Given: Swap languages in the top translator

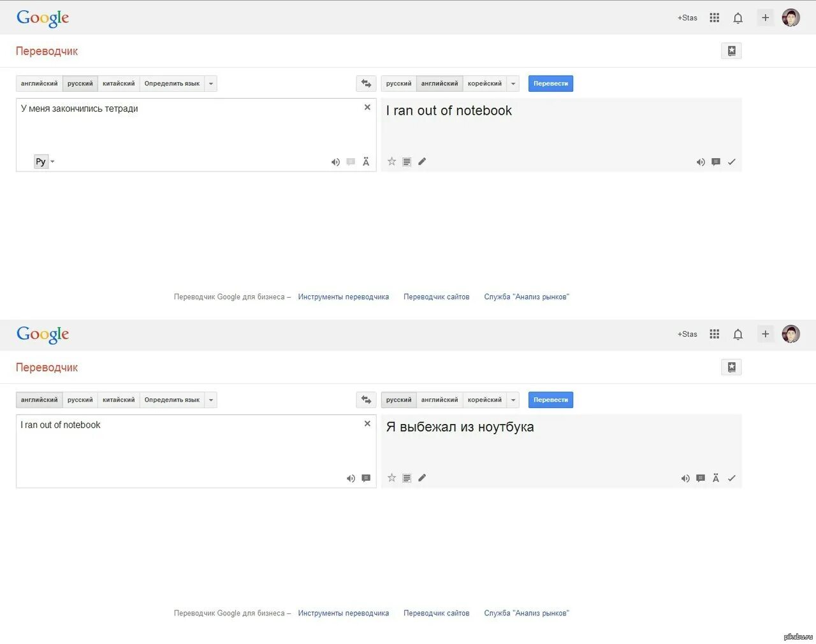Looking at the screenshot, I should (366, 84).
